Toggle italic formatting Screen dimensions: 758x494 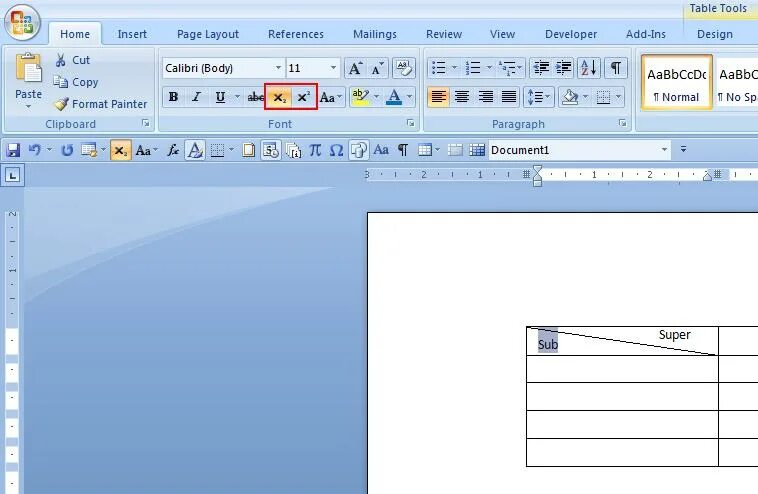tap(196, 97)
